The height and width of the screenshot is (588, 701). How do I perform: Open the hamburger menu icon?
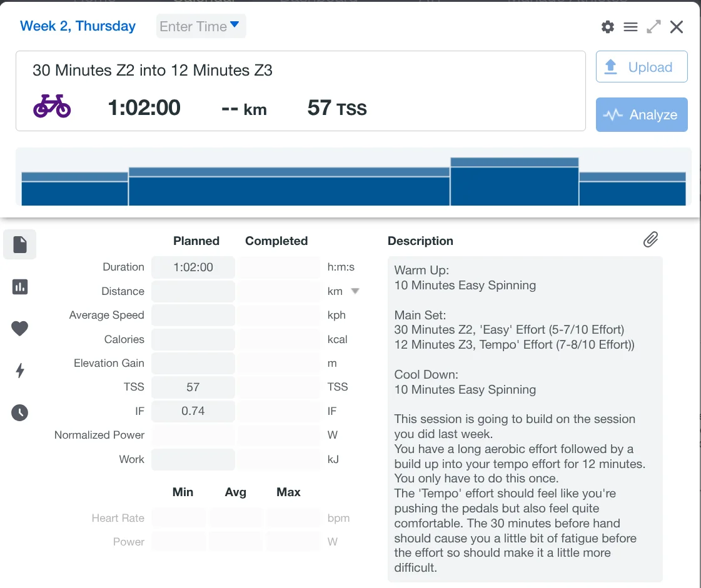[630, 27]
